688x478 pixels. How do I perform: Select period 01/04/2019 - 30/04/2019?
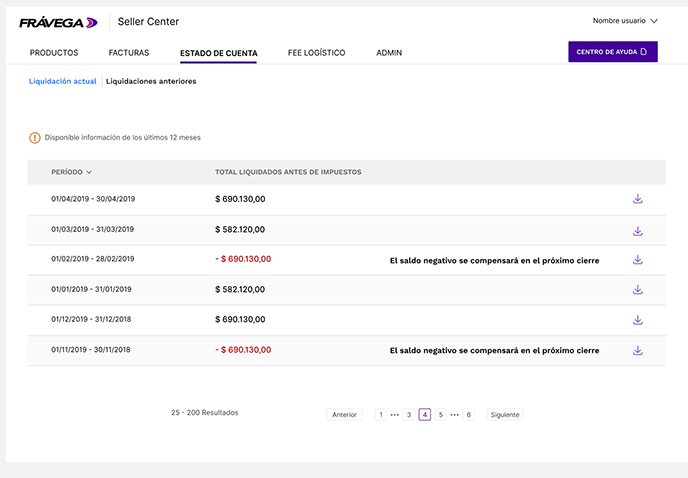pyautogui.click(x=93, y=199)
